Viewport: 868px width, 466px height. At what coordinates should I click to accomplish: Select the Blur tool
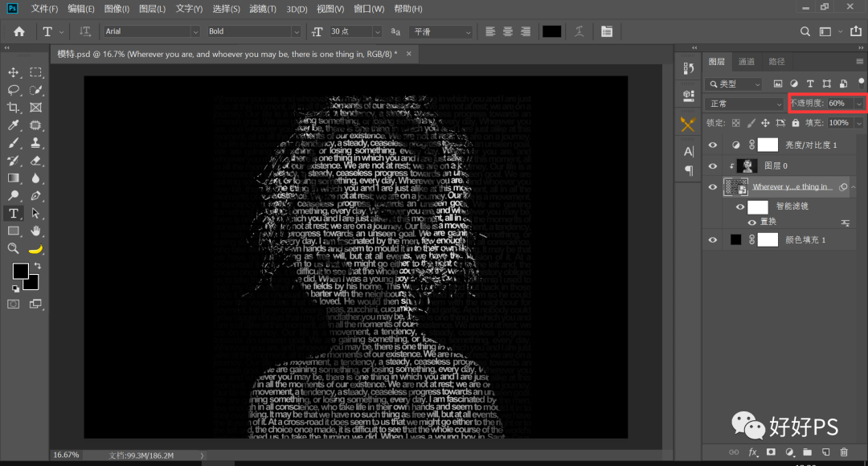click(x=35, y=178)
